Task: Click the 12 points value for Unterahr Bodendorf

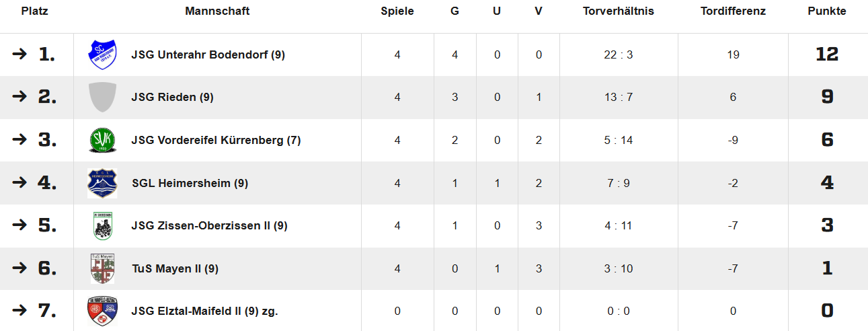Action: tap(827, 54)
